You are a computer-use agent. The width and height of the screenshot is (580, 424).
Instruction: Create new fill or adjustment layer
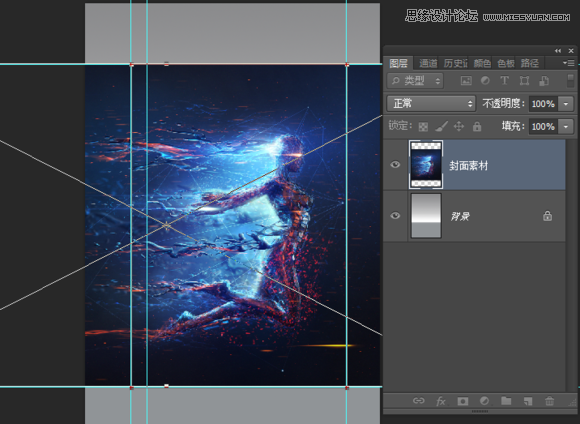pos(484,401)
